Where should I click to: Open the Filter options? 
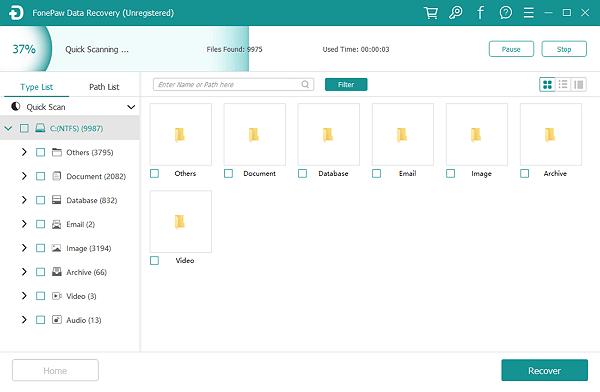coord(346,85)
